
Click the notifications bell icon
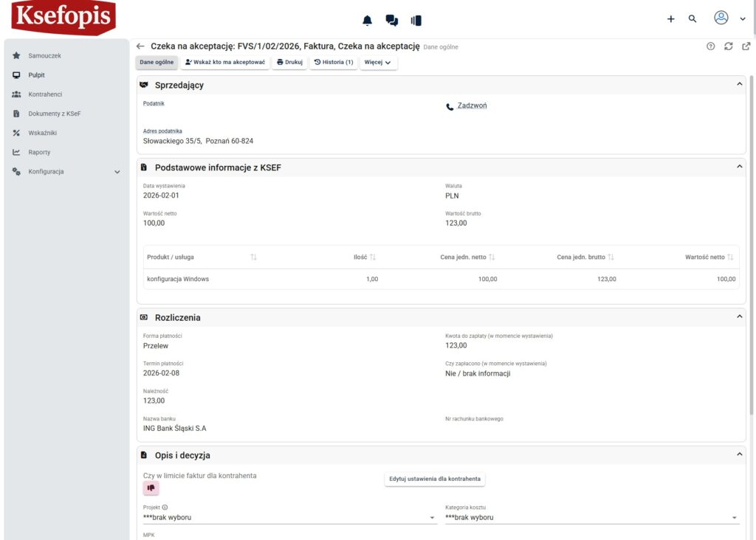[367, 20]
